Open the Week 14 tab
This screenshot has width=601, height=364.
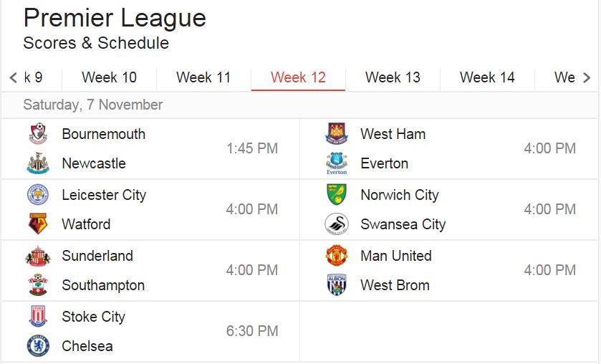tap(487, 78)
